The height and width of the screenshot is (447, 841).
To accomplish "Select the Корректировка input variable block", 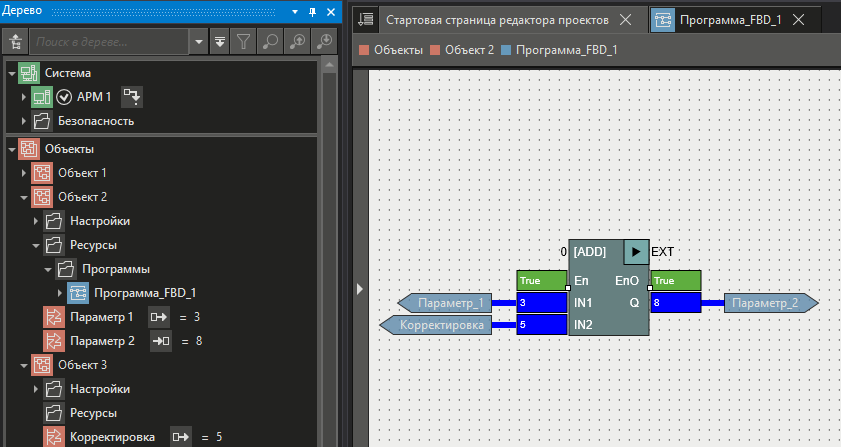I will coord(436,325).
